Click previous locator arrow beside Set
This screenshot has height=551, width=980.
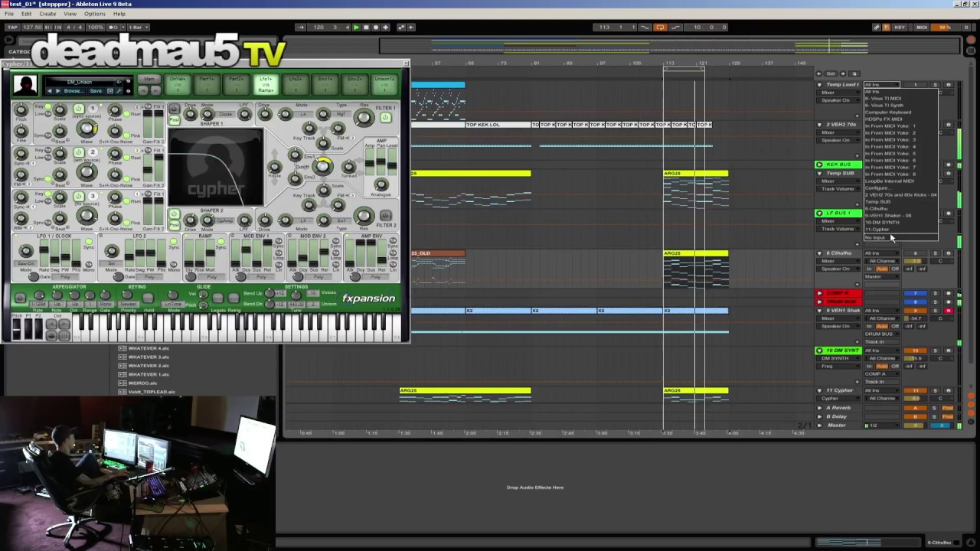tap(820, 74)
